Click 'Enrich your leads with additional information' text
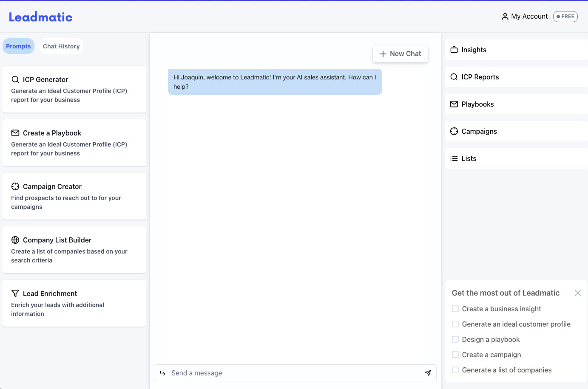 coord(57,310)
